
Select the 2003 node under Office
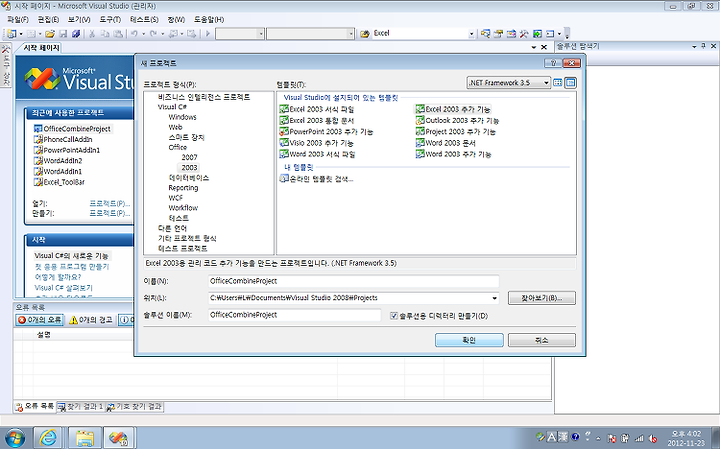coord(189,168)
